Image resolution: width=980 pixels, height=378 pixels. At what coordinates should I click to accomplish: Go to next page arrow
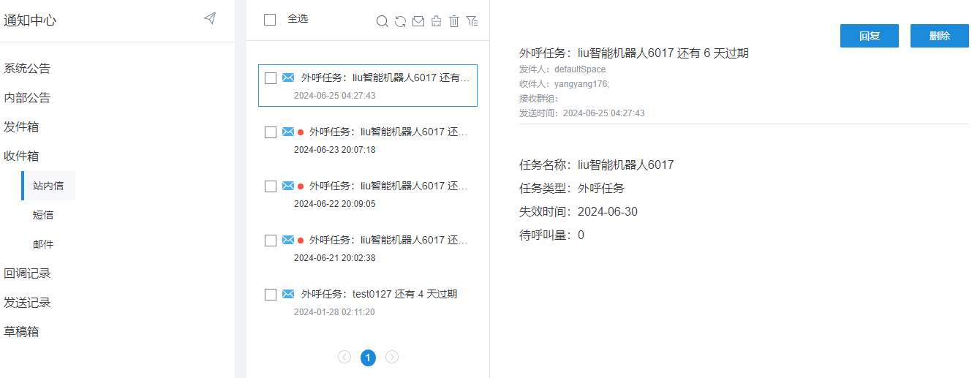(392, 357)
